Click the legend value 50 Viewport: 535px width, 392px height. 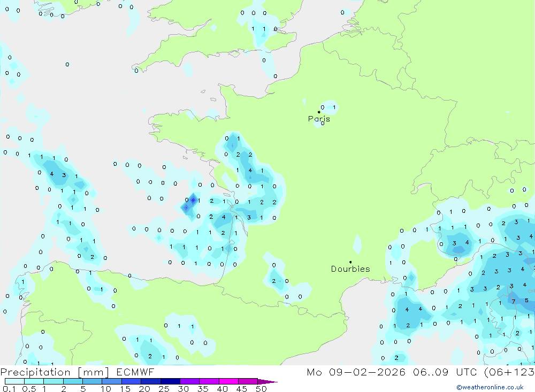coord(261,389)
